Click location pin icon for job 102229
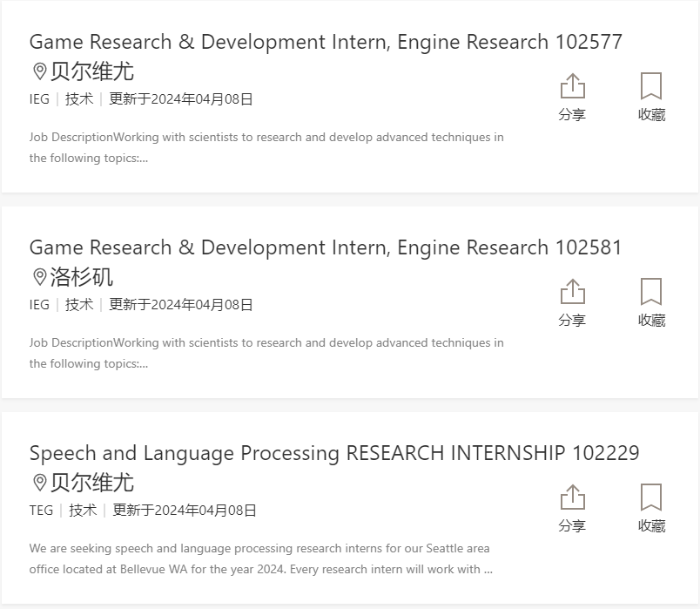 (x=40, y=483)
